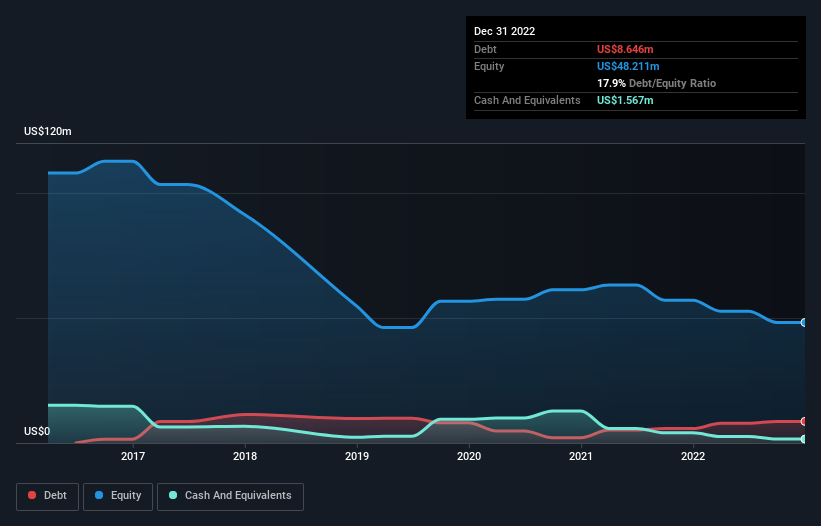This screenshot has width=821, height=526.
Task: Click the Debt row label in tooltip
Action: tap(485, 49)
